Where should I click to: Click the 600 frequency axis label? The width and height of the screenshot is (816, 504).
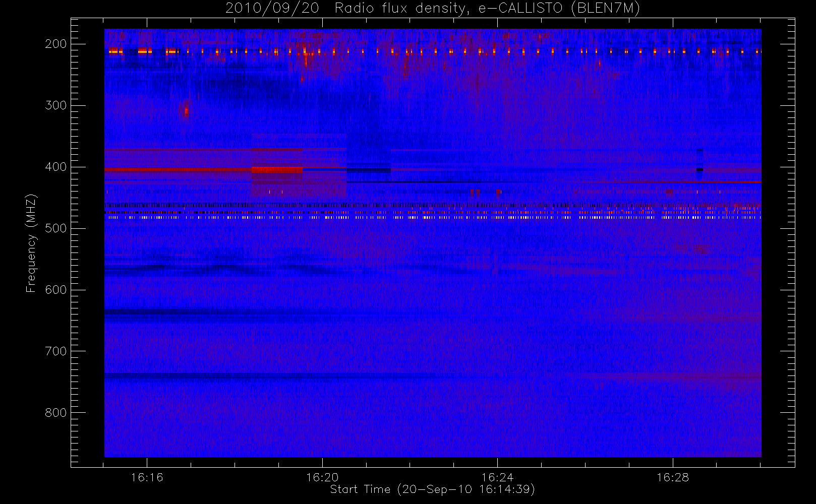(x=56, y=290)
